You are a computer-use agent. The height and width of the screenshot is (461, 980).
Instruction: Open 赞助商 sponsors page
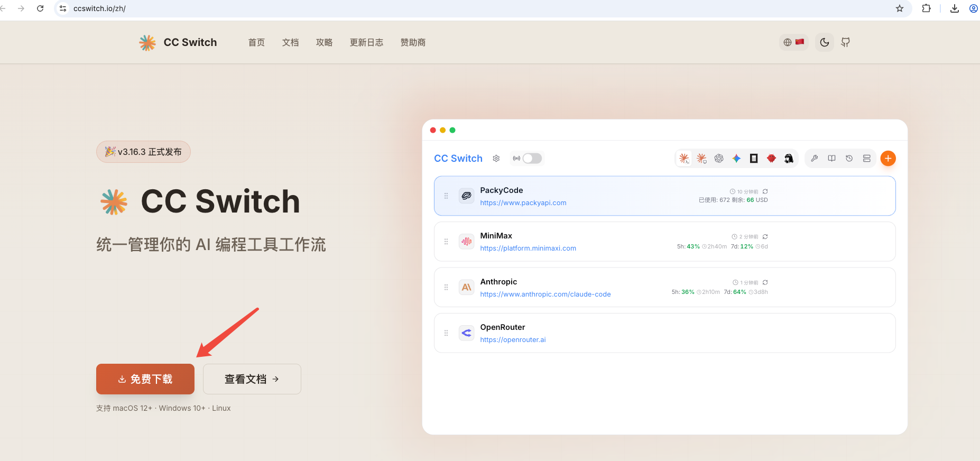413,42
